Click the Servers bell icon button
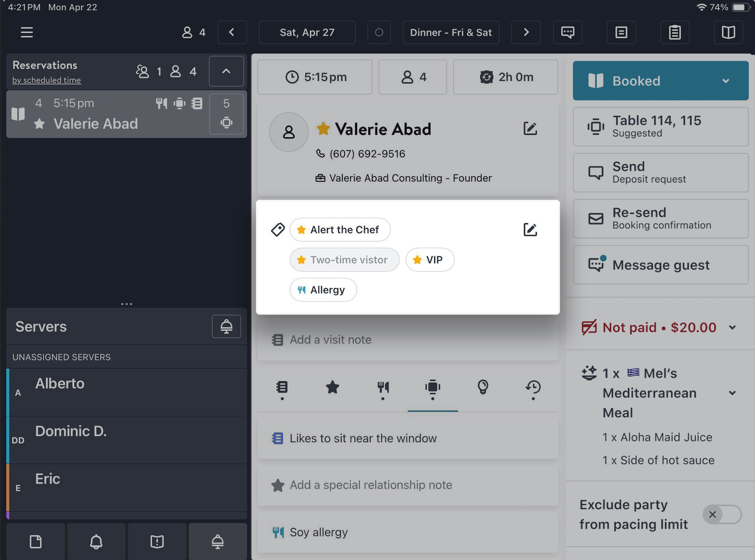 [226, 326]
